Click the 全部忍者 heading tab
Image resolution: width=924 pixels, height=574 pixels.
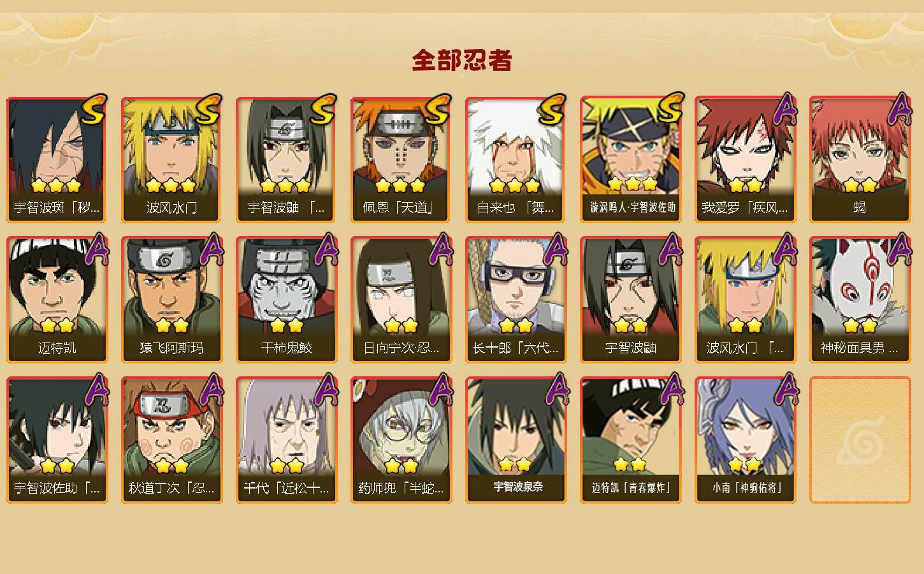click(462, 61)
